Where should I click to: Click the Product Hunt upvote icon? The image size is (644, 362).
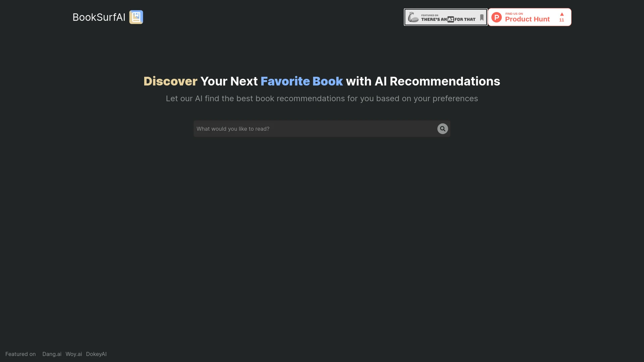[x=562, y=14]
